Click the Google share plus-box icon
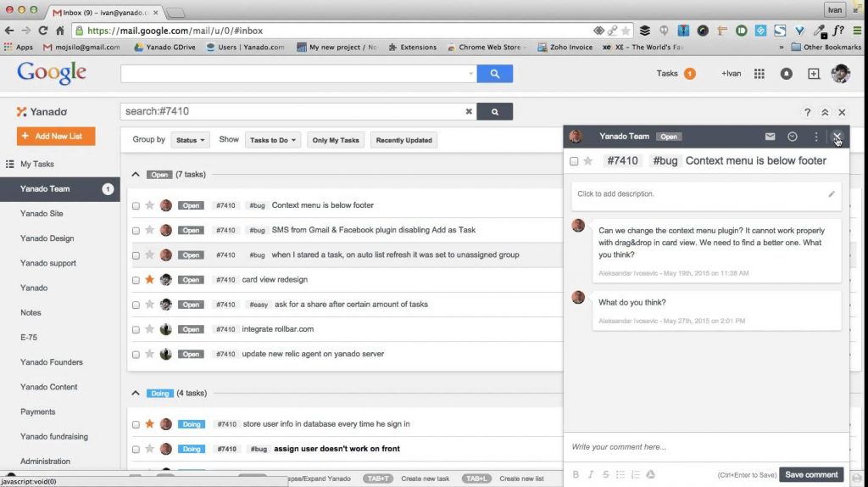Image resolution: width=868 pixels, height=487 pixels. click(813, 74)
